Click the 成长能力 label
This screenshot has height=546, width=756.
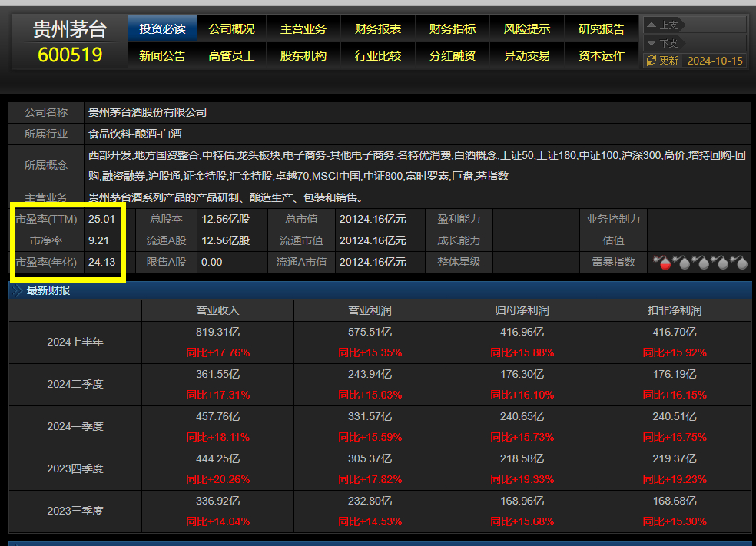tap(459, 240)
